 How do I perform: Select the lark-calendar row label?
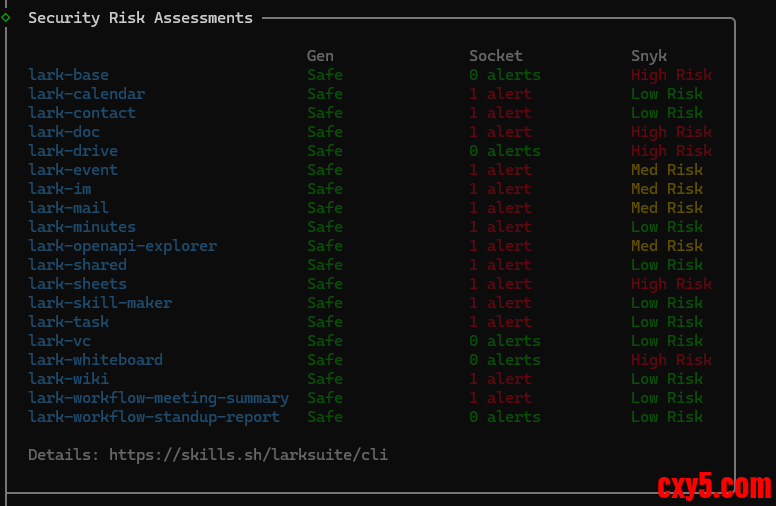click(x=86, y=94)
